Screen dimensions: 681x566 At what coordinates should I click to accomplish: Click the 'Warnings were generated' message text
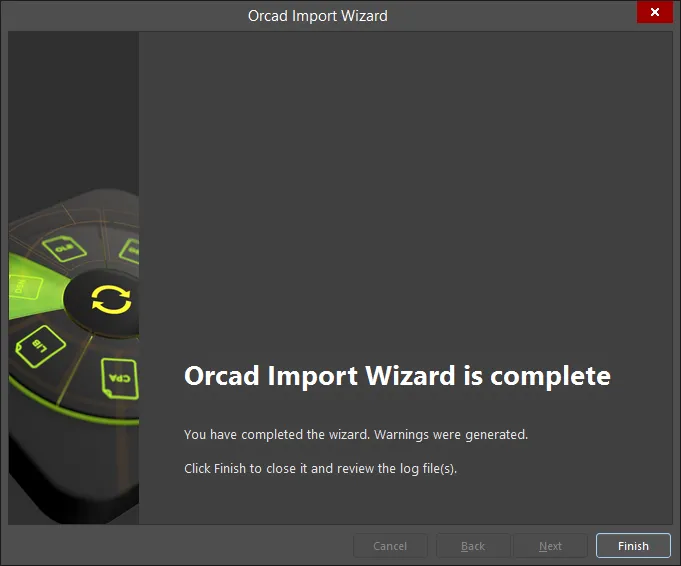pos(451,434)
